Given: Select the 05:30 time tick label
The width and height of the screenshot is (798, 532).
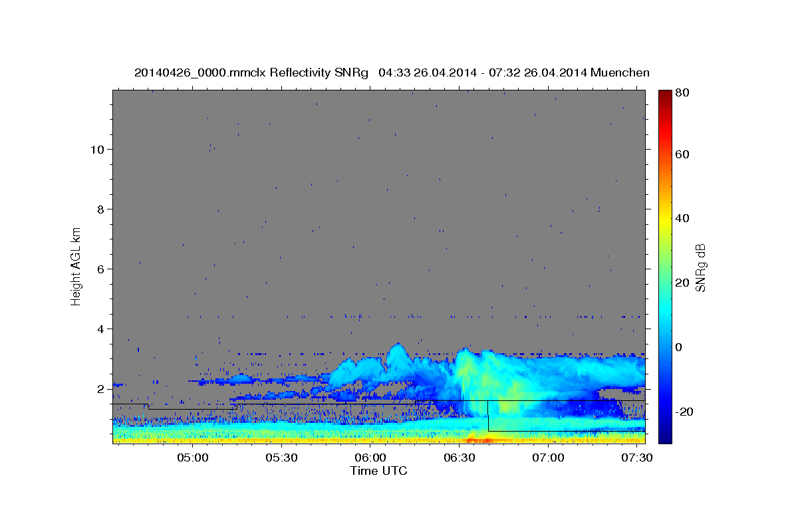Looking at the screenshot, I should click(281, 458).
